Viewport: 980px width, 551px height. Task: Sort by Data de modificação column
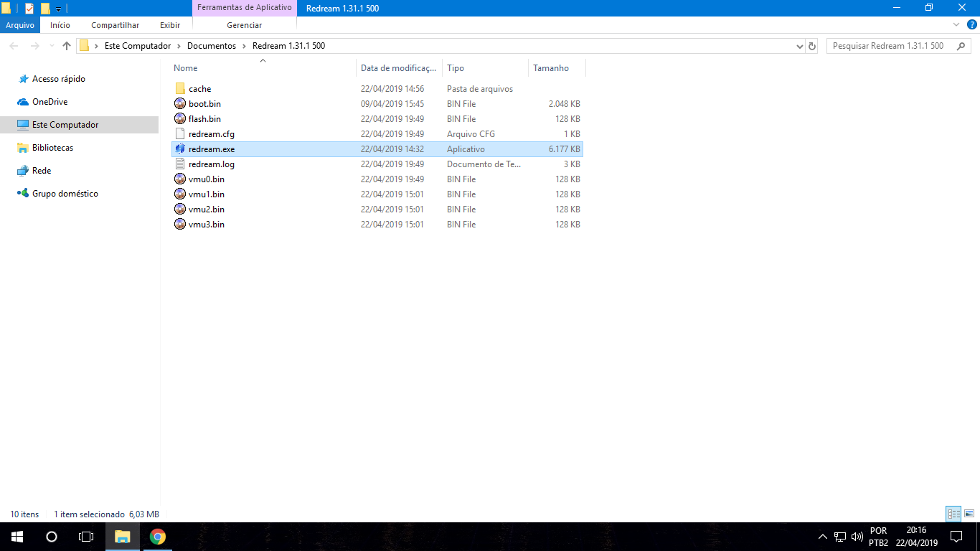click(x=399, y=68)
